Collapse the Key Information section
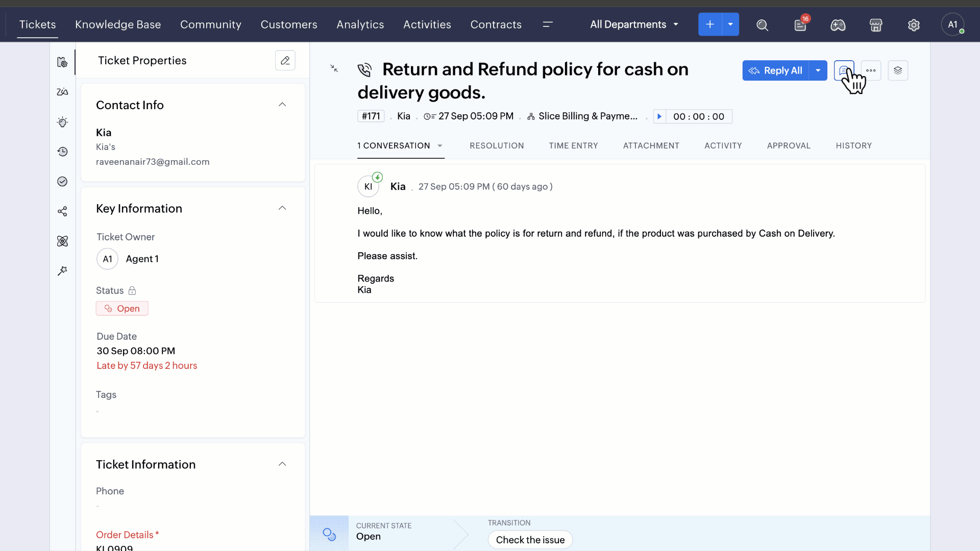The width and height of the screenshot is (980, 551). tap(282, 208)
